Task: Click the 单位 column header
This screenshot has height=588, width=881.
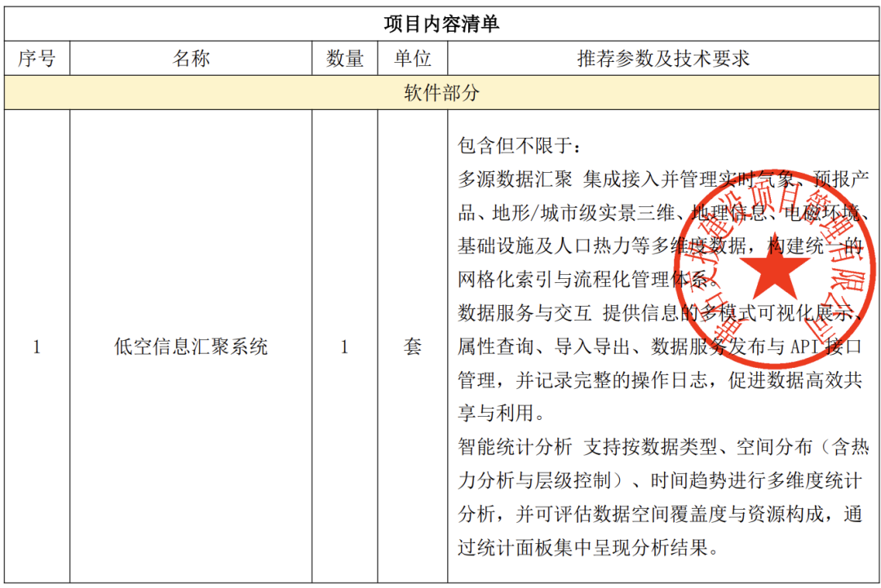Action: pos(412,58)
